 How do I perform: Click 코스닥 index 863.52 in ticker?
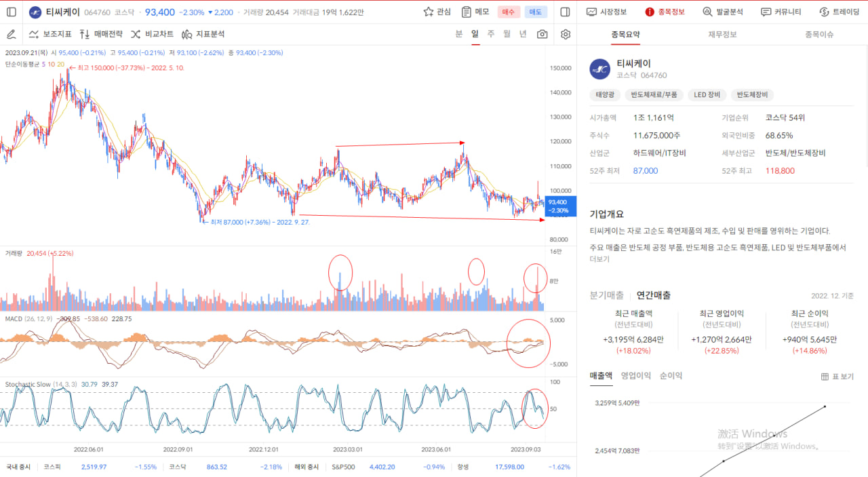(x=216, y=467)
